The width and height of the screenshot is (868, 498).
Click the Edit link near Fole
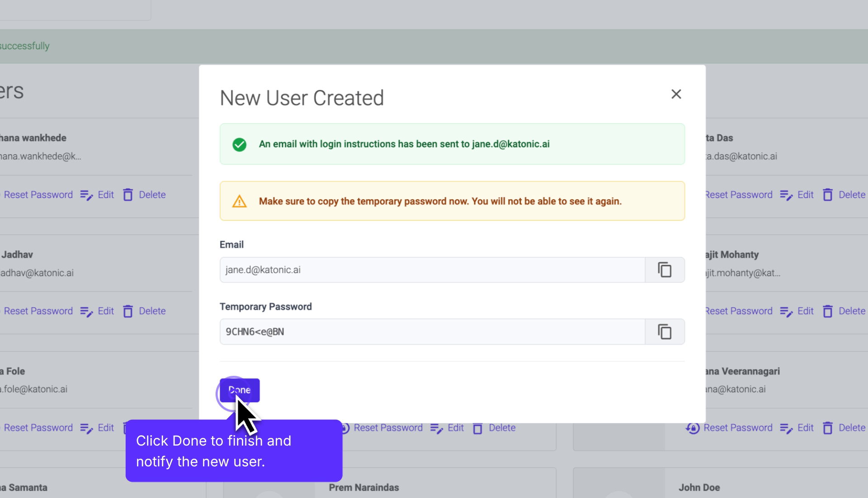[x=105, y=428]
